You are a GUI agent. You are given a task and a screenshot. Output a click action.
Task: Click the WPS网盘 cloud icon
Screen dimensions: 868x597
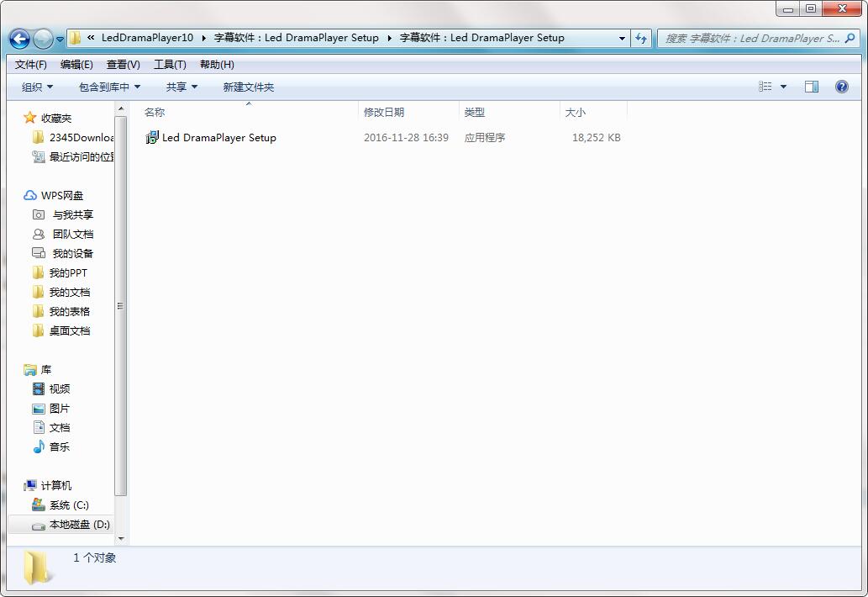tap(30, 195)
